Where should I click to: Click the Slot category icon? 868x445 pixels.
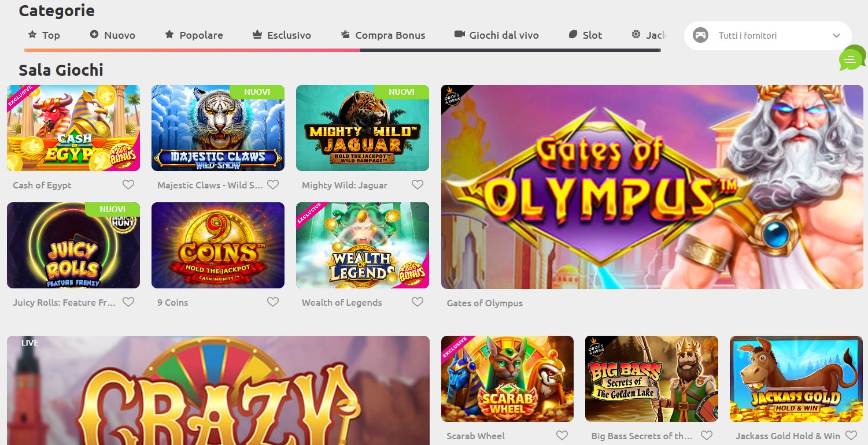coord(573,35)
